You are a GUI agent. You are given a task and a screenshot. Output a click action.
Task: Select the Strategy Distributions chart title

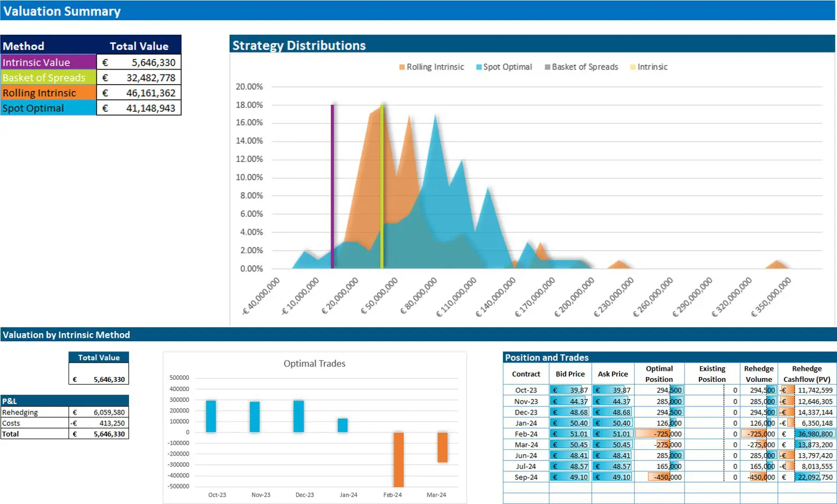(299, 46)
